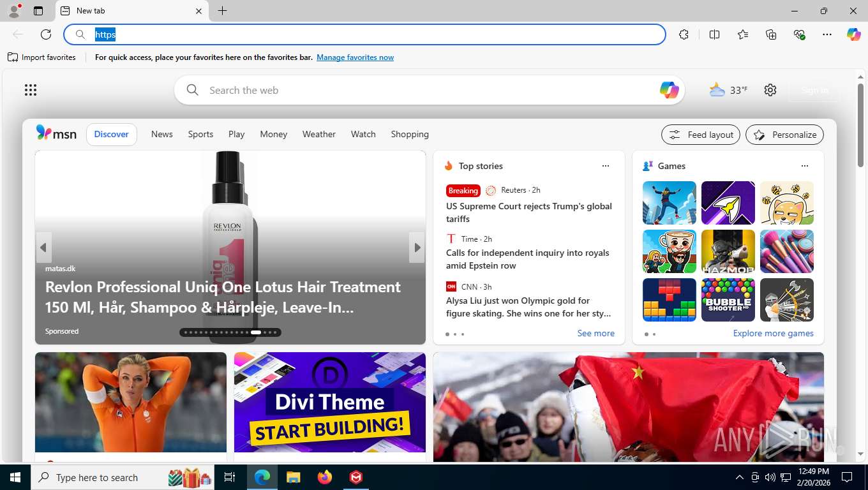This screenshot has width=868, height=490.
Task: Open the browser profile icon
Action: tap(14, 11)
